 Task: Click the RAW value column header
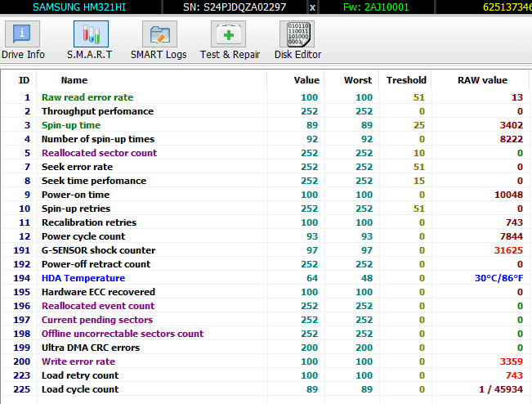[x=482, y=80]
